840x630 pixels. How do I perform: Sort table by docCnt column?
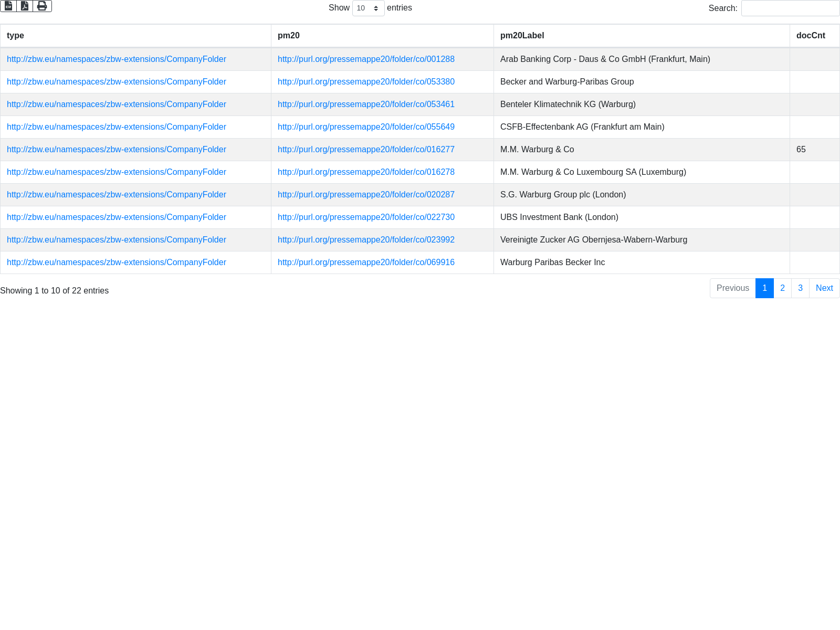[811, 36]
